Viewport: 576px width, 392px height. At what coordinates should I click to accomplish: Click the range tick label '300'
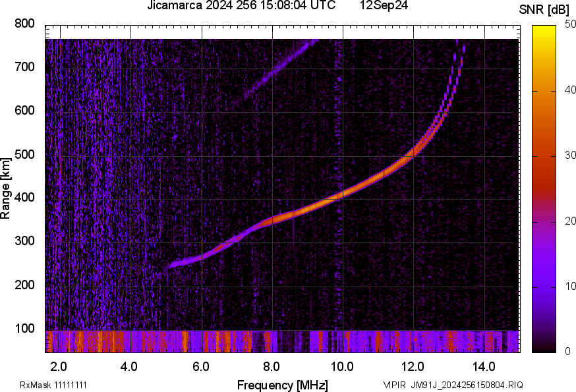(x=24, y=241)
